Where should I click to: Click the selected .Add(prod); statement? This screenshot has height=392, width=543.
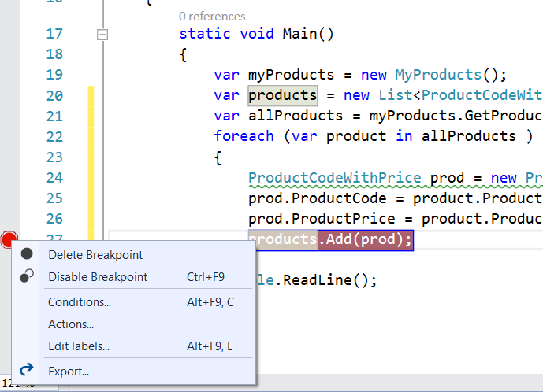pyautogui.click(x=364, y=239)
